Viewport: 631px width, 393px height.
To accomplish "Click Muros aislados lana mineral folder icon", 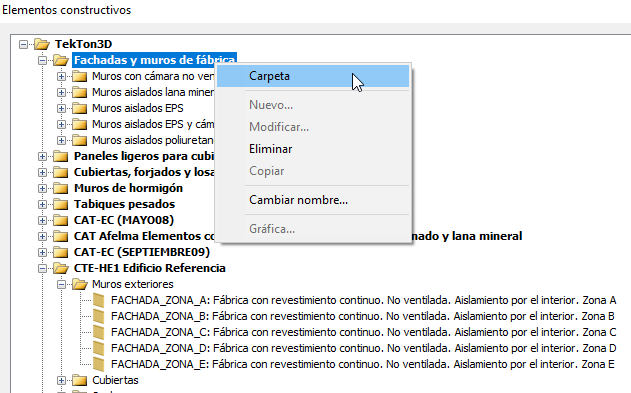I will pyautogui.click(x=80, y=92).
